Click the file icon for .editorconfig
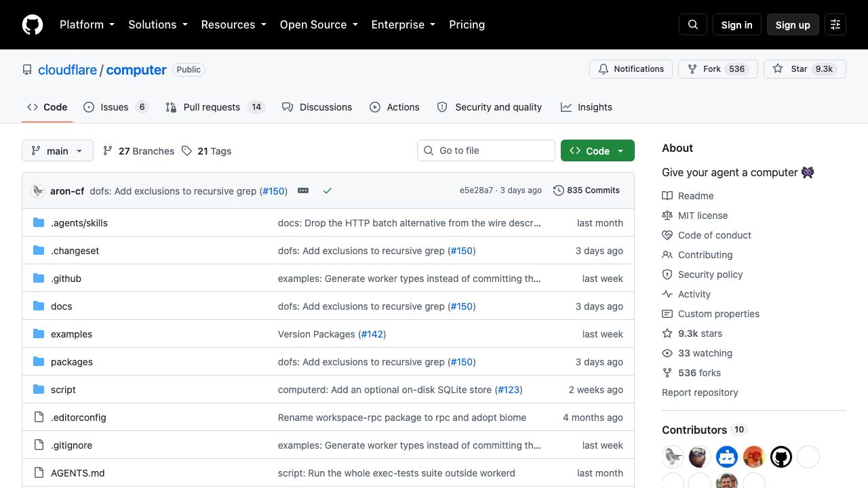 tap(39, 418)
